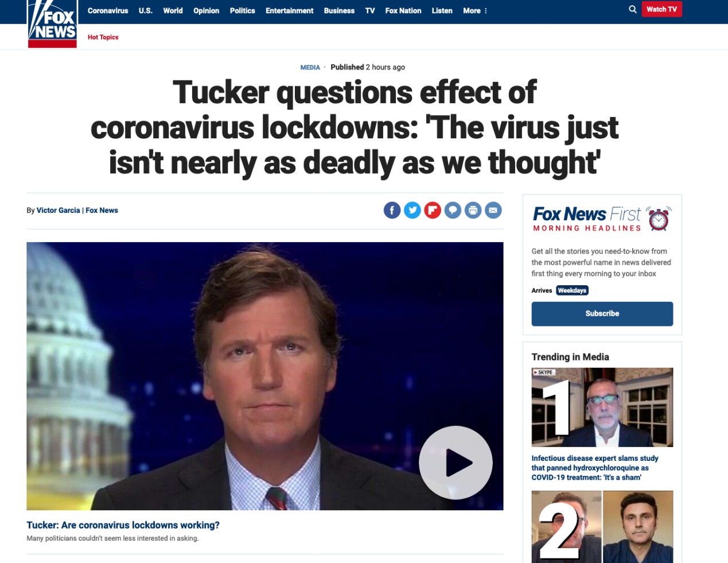
Task: Email the article with envelope icon
Action: (x=493, y=211)
